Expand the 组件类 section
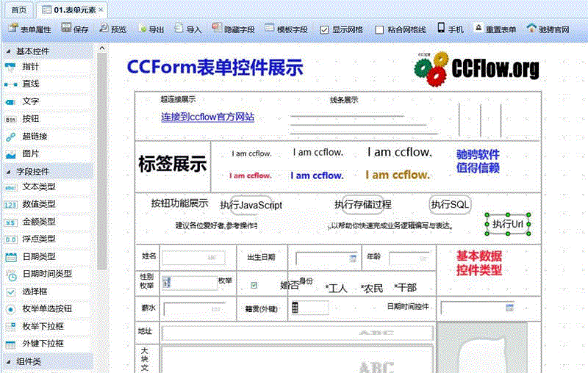This screenshot has height=373, width=588. tap(9, 361)
